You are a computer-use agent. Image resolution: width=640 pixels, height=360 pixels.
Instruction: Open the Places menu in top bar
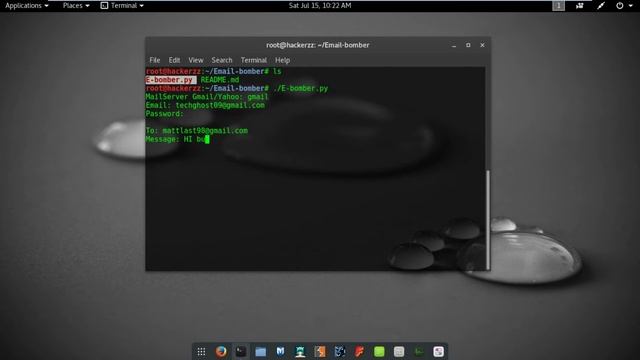pyautogui.click(x=76, y=6)
